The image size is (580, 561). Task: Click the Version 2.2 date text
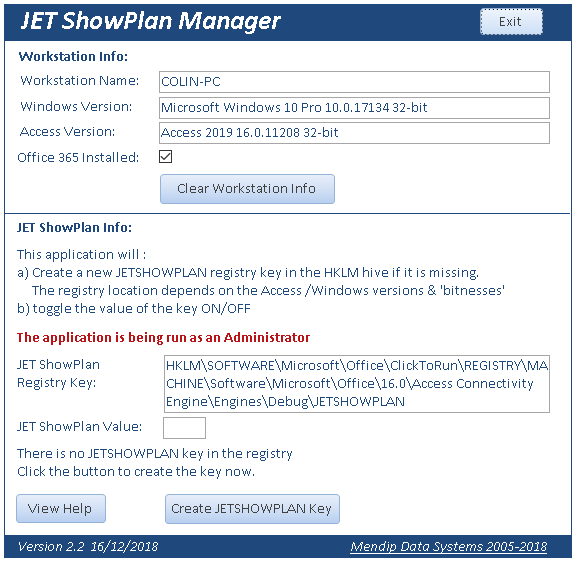coord(88,547)
